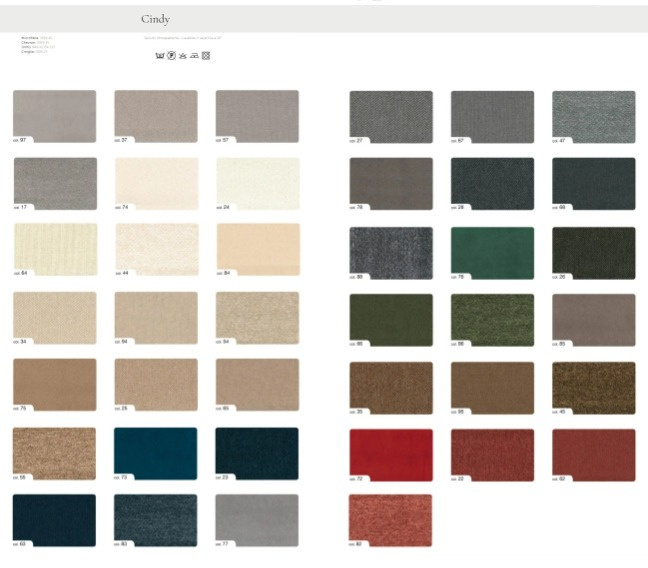Click the Cindy collection title
Screen dimensions: 648x568
(155, 19)
